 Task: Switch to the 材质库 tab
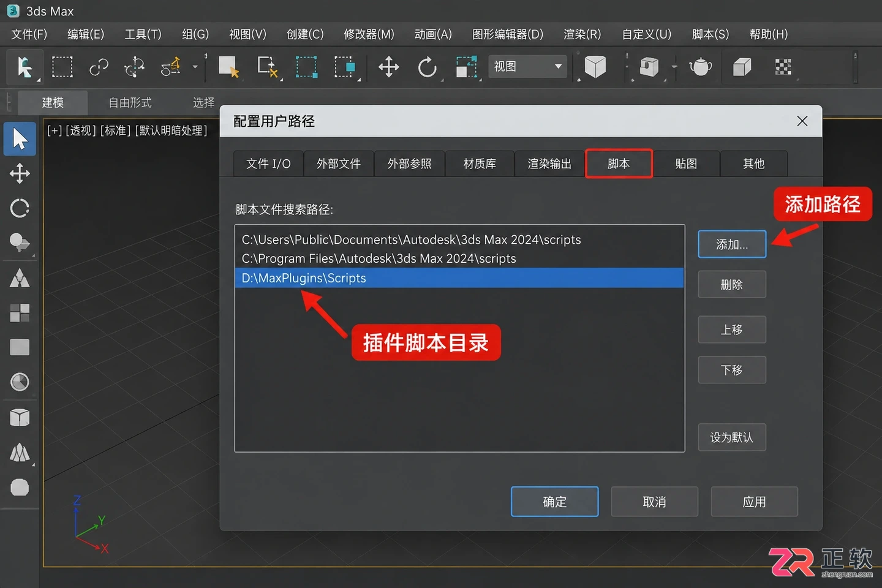coord(480,164)
